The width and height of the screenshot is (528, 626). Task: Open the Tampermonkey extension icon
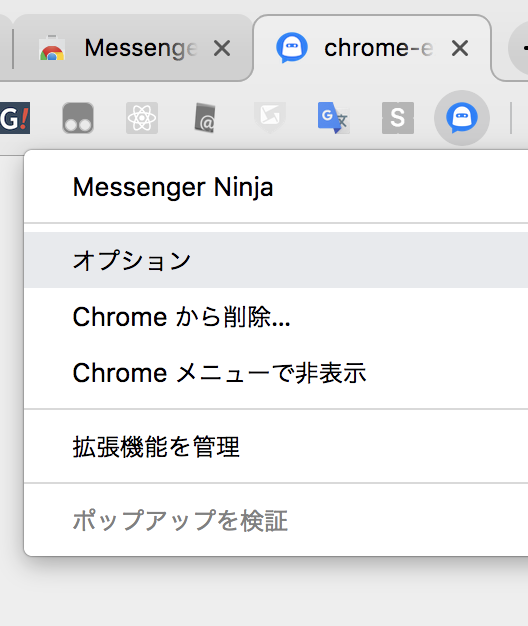pos(78,118)
